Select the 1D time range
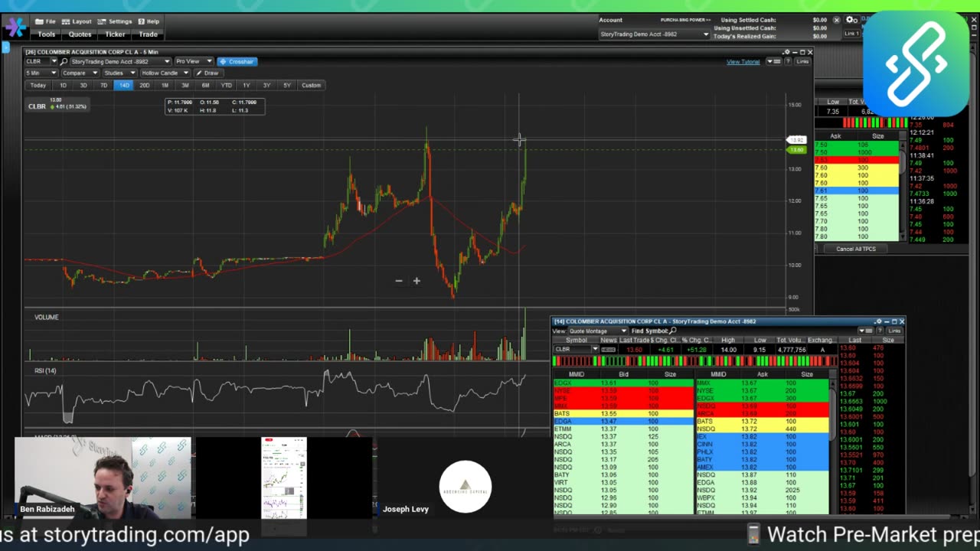Screen dimensions: 980x551 64,85
